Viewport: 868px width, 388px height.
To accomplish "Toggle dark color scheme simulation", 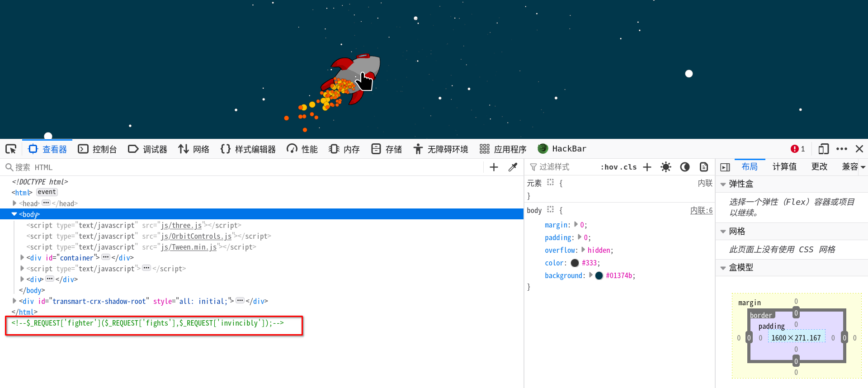I will pos(685,167).
